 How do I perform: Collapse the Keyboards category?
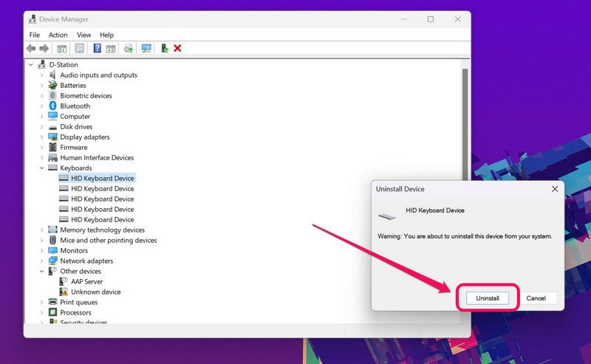[x=41, y=168]
